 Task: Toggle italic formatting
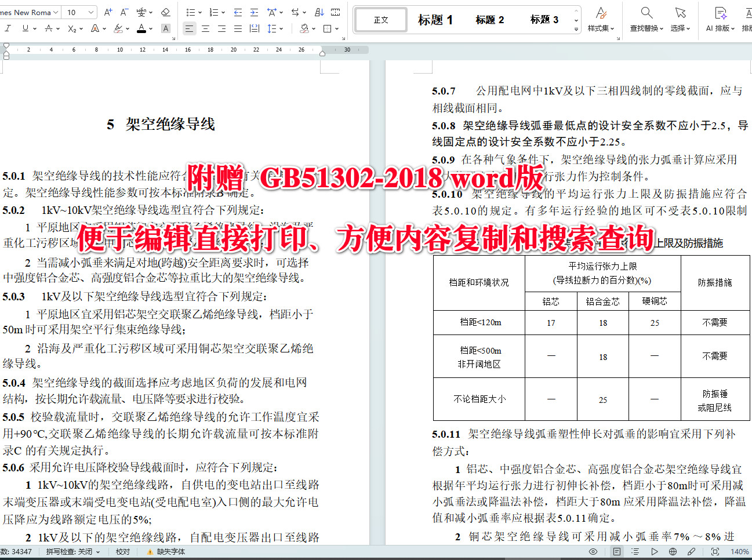tap(8, 28)
